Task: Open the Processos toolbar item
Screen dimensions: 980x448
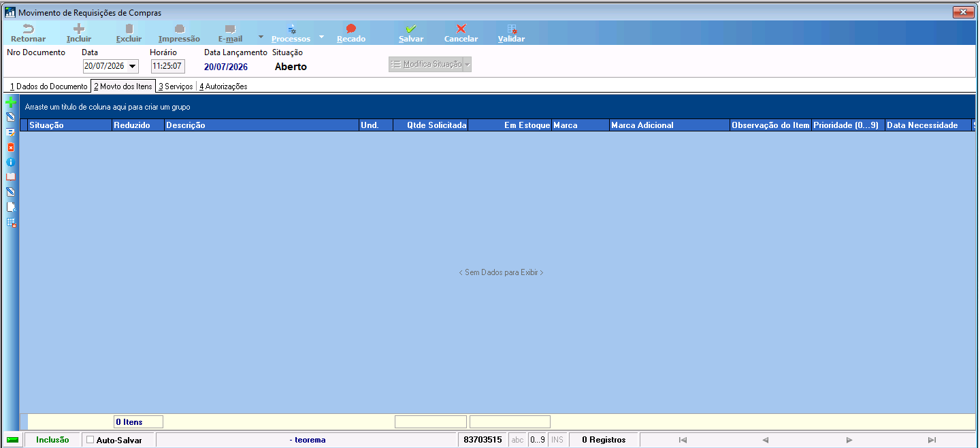Action: click(291, 33)
